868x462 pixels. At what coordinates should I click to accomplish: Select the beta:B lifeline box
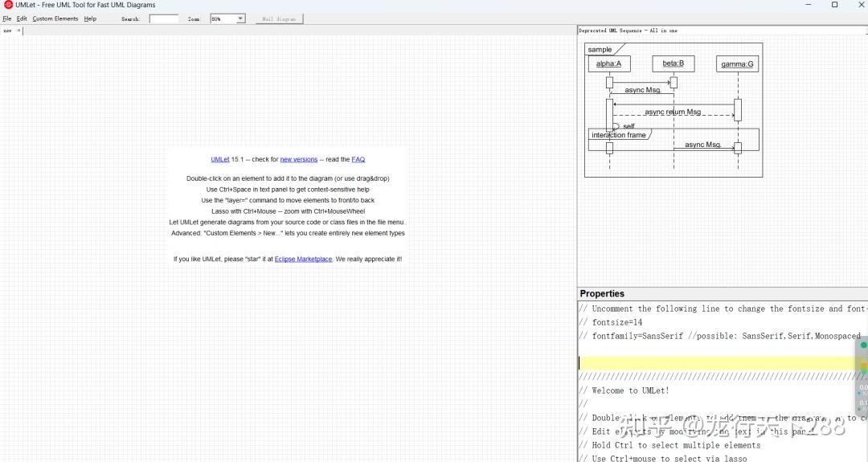pos(674,63)
